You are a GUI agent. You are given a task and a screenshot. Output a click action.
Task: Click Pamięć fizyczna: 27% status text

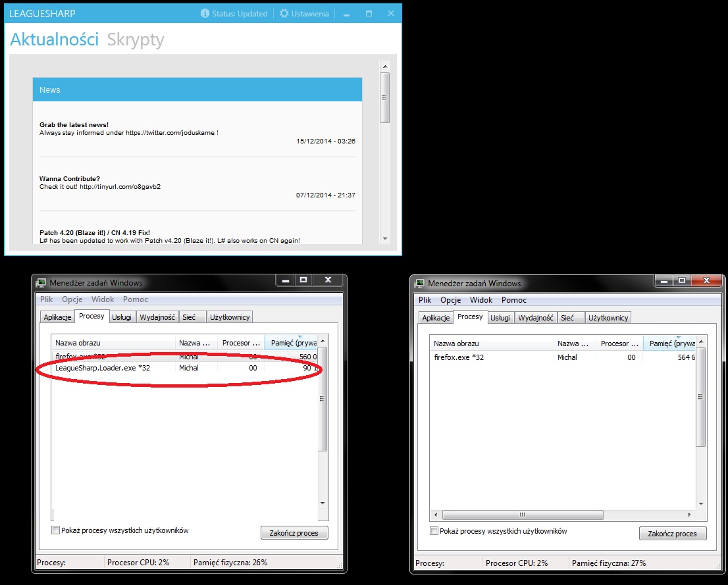tap(609, 563)
